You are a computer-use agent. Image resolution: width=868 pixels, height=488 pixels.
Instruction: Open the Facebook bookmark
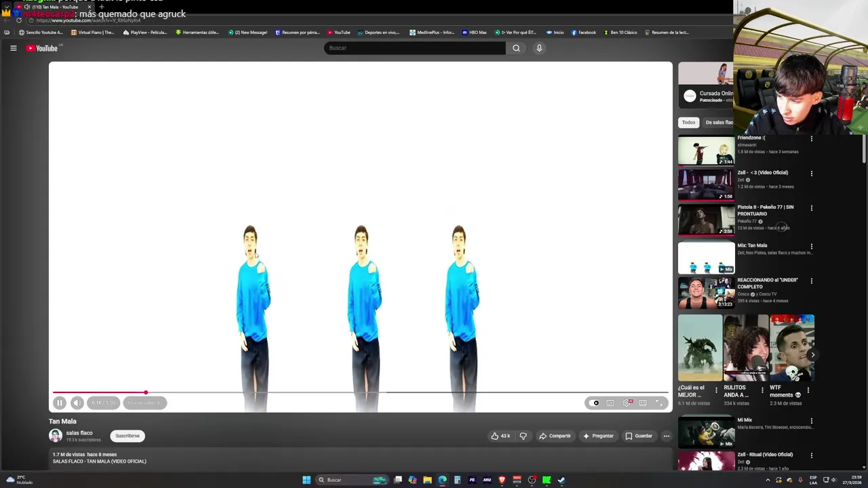[583, 33]
